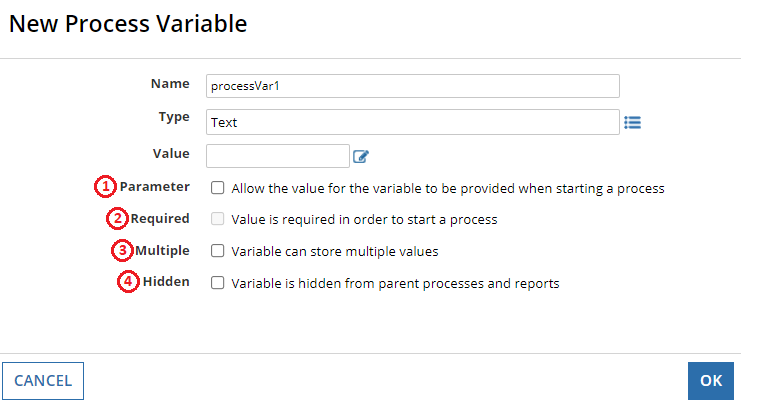Click the 'Variable can store multiple values' text
Viewport: 757px width, 415px height.
point(334,252)
